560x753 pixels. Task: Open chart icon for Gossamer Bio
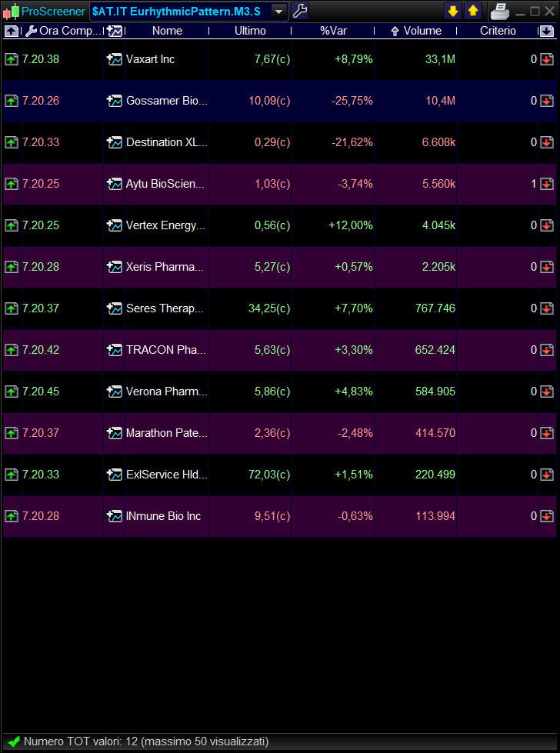115,101
